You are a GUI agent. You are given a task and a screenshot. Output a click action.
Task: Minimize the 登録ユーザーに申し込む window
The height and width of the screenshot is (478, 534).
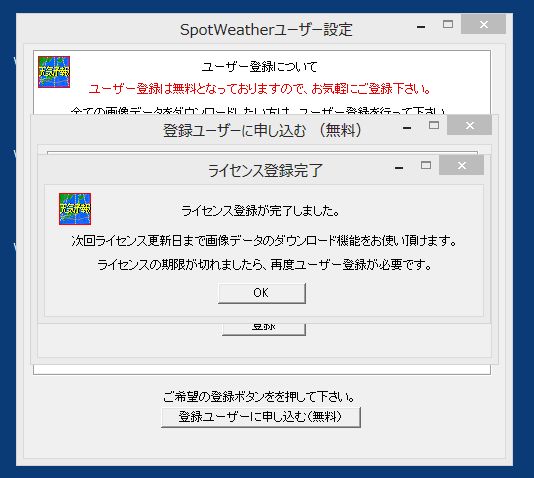(407, 128)
